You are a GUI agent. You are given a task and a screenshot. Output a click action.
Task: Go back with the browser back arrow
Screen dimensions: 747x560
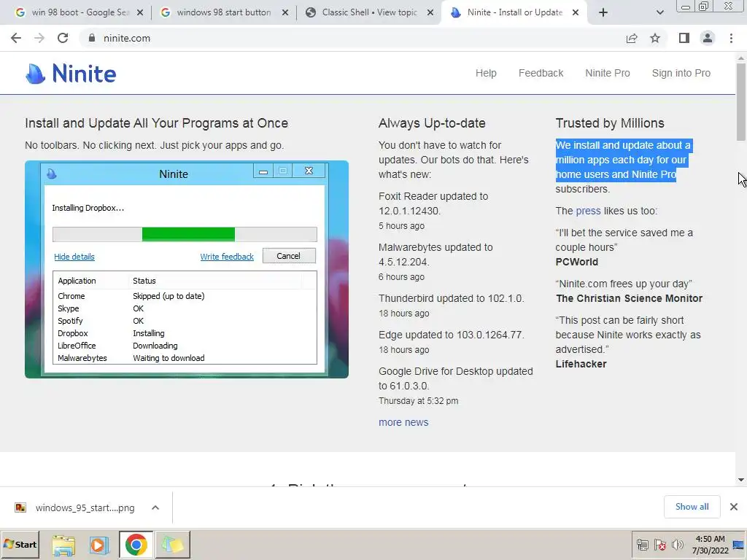pos(16,38)
